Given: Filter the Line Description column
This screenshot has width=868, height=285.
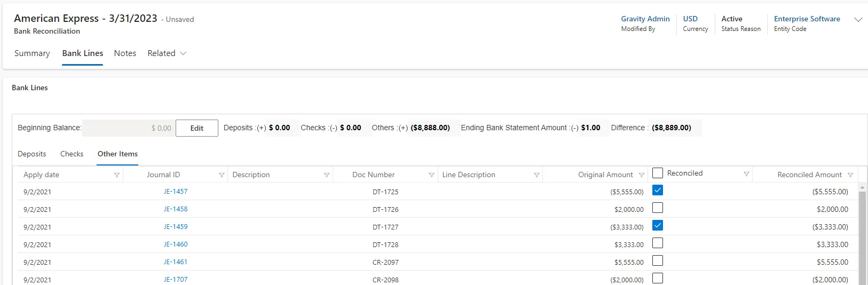Looking at the screenshot, I should (x=536, y=175).
